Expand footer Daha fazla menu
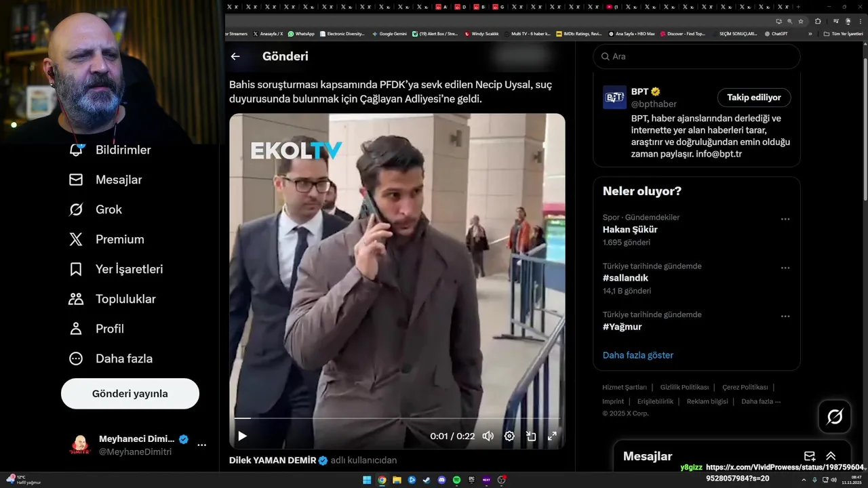The height and width of the screenshot is (488, 868). coord(761,401)
